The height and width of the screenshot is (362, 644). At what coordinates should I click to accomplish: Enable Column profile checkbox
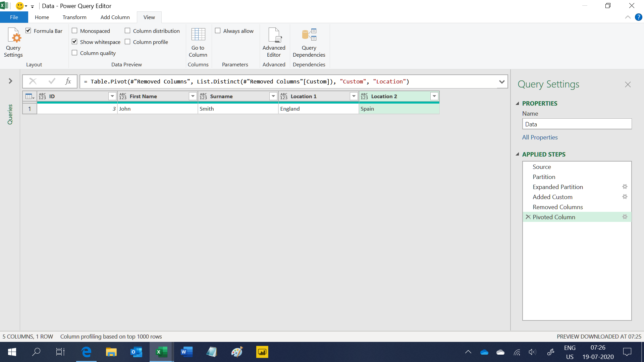[x=127, y=42]
